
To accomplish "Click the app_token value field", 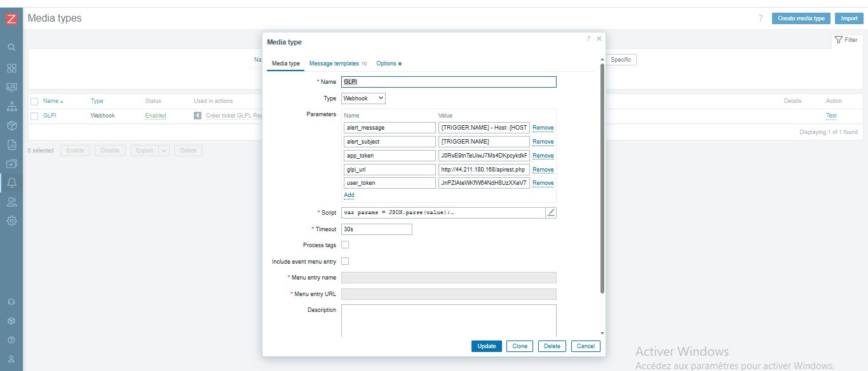I will 484,156.
